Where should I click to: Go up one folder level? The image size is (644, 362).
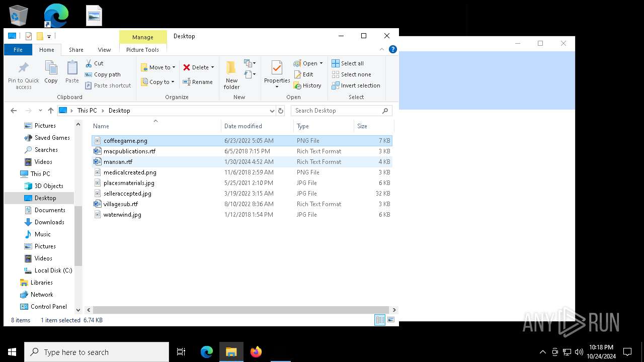click(x=50, y=111)
